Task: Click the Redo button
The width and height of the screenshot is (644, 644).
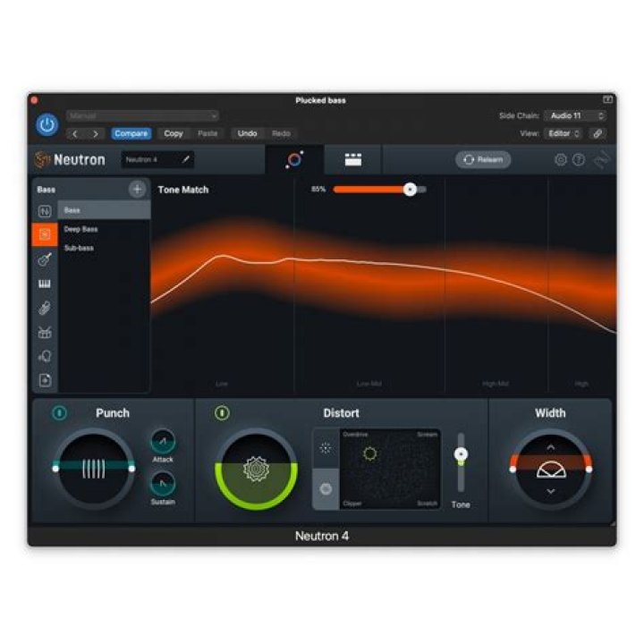Action: pyautogui.click(x=282, y=133)
